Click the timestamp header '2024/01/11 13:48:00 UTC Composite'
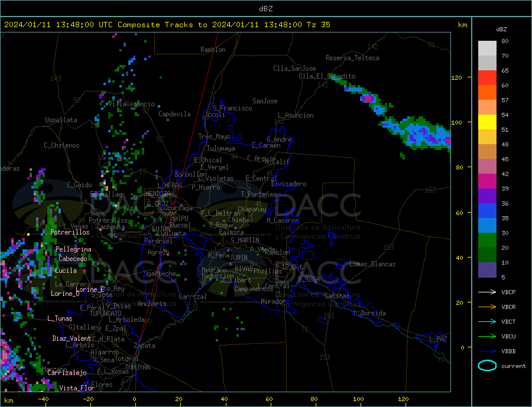532x407 pixels. click(82, 25)
